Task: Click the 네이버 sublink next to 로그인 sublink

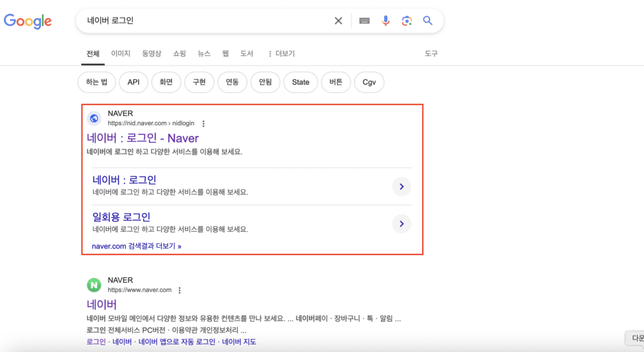Action: [x=122, y=342]
